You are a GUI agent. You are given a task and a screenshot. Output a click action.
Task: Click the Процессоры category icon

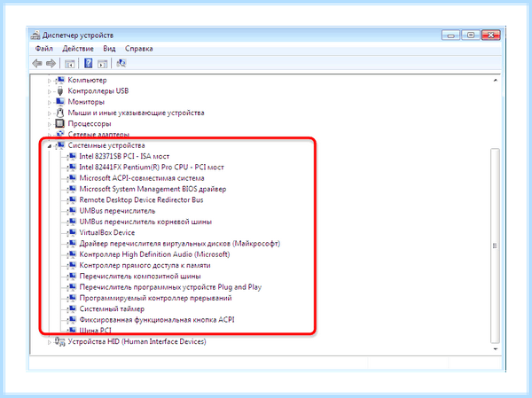(60, 123)
